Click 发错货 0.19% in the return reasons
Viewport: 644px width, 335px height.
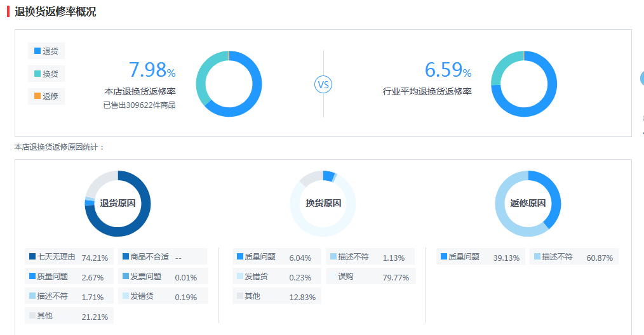tap(163, 296)
